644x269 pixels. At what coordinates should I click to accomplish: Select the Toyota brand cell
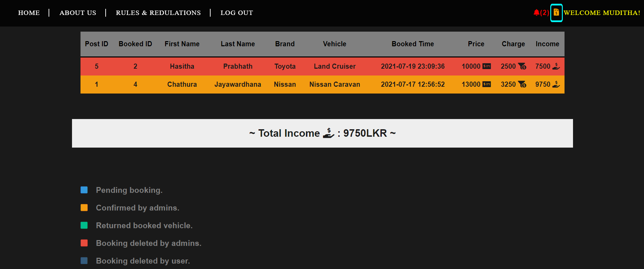(x=285, y=66)
